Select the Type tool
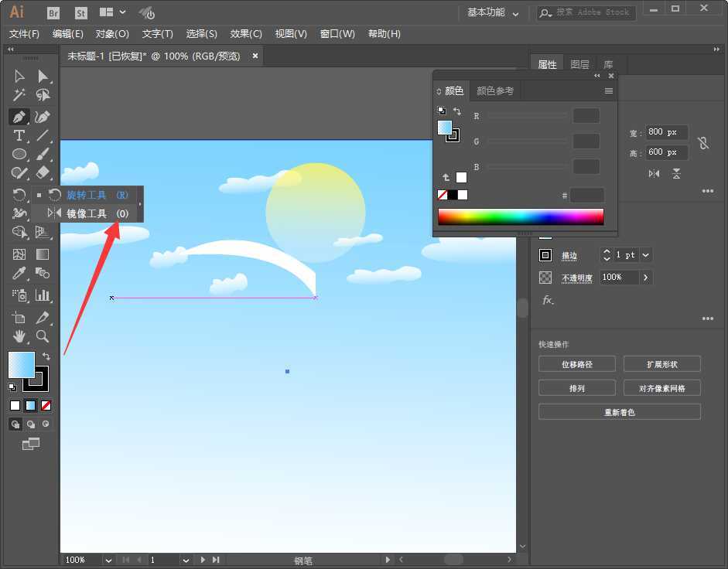 (17, 135)
